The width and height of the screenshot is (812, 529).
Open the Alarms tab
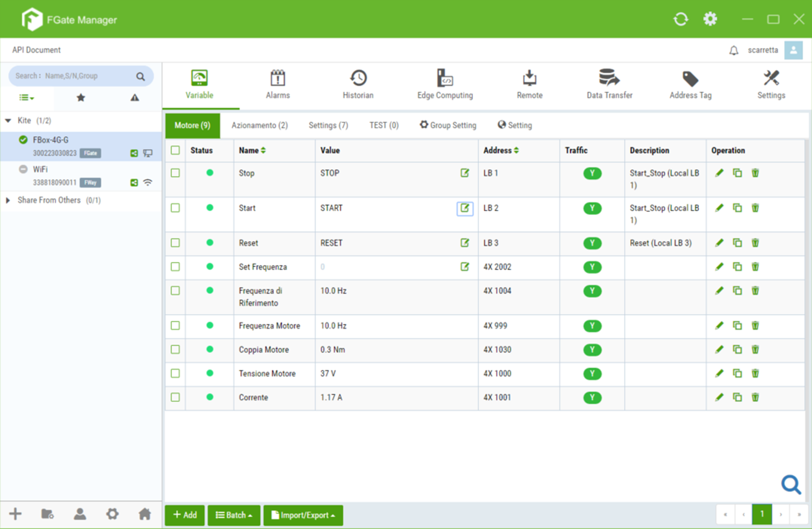[x=277, y=85]
